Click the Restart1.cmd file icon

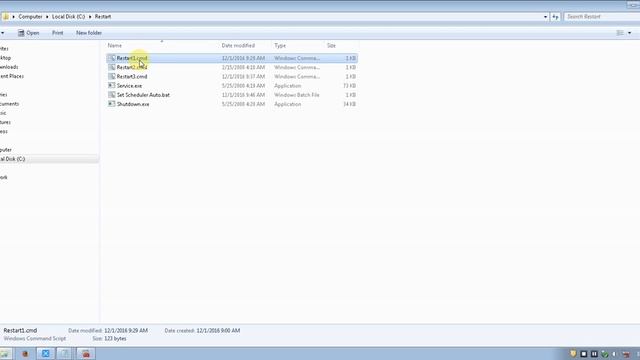[x=111, y=58]
